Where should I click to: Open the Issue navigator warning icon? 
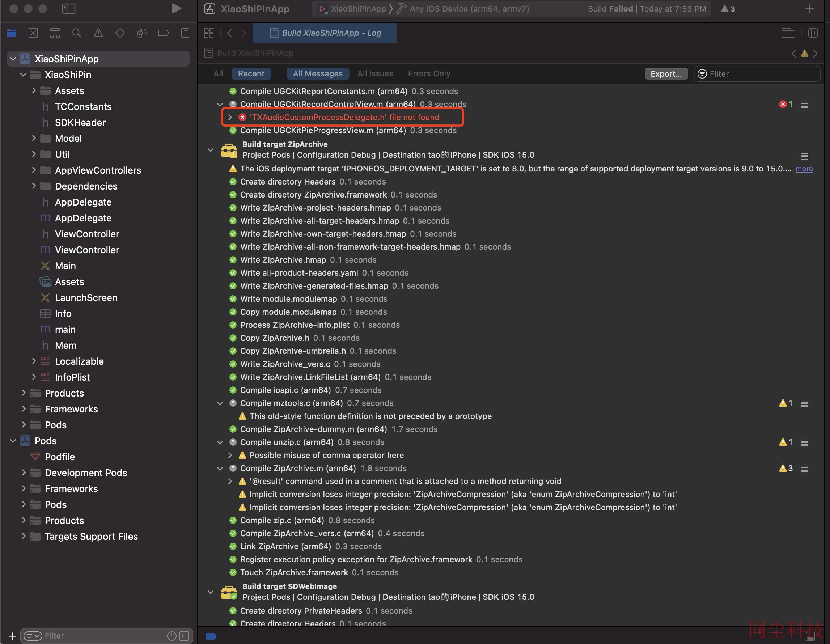98,33
